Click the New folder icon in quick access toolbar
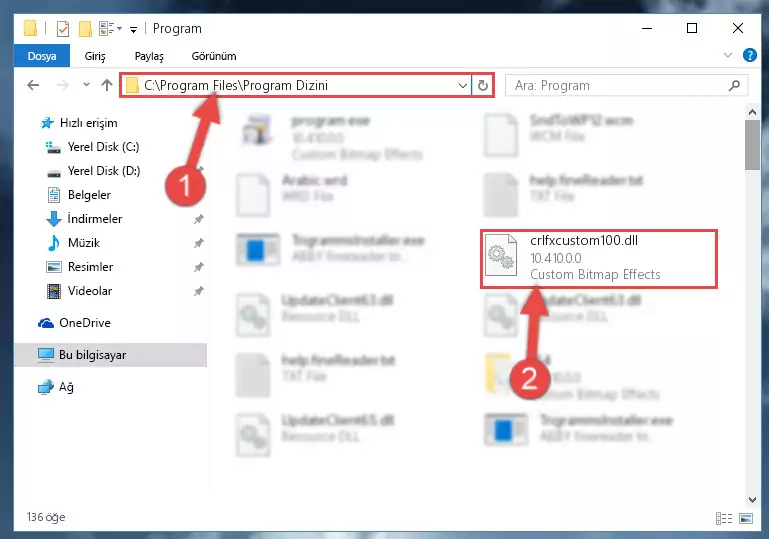 click(x=85, y=29)
